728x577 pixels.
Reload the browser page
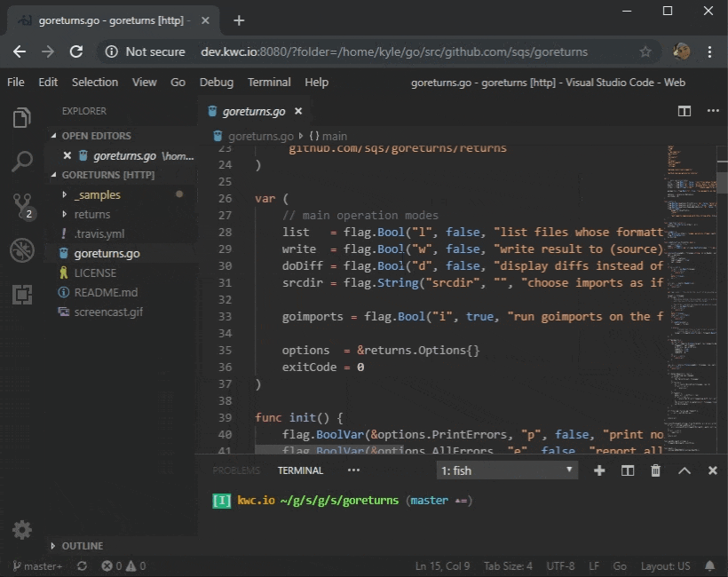pyautogui.click(x=76, y=51)
